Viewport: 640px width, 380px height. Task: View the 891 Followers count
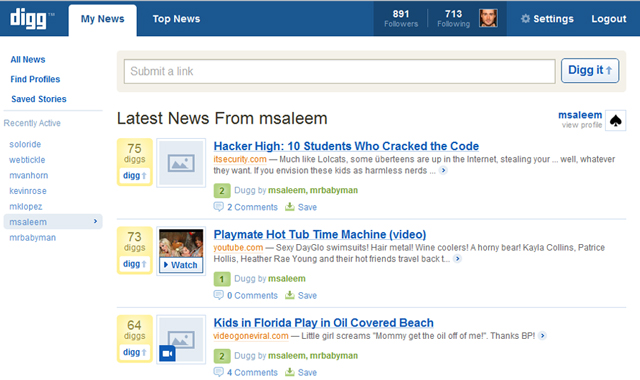tap(401, 19)
